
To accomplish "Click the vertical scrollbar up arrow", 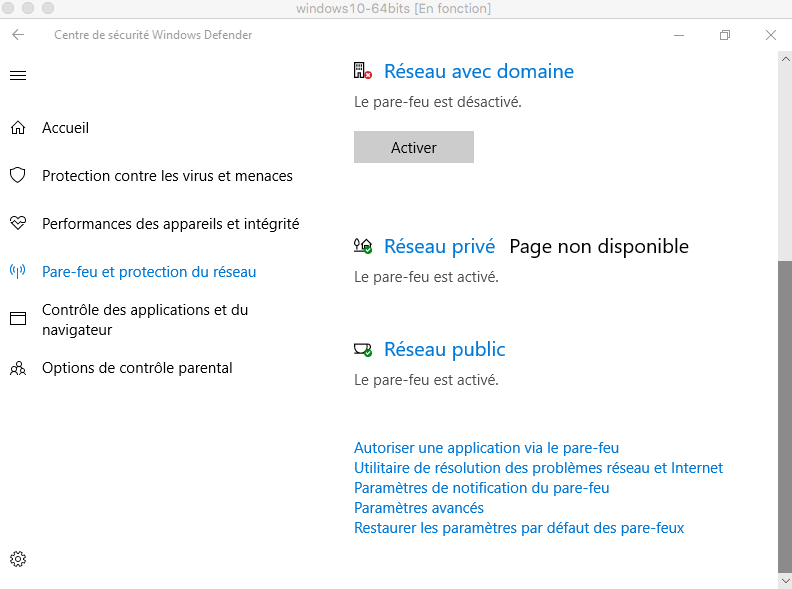I will (785, 59).
